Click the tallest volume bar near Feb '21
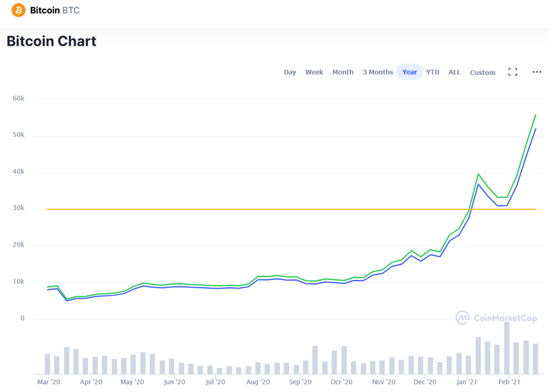Viewport: 549px width, 392px height. 507,348
